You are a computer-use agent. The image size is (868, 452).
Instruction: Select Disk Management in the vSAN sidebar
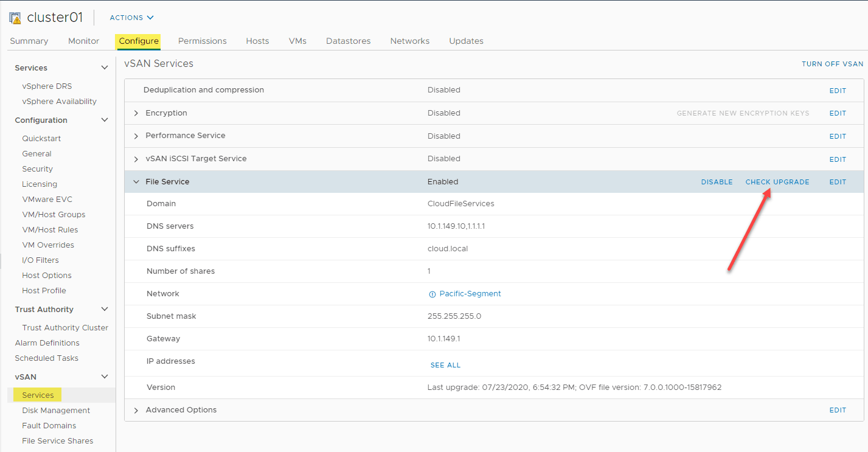55,410
